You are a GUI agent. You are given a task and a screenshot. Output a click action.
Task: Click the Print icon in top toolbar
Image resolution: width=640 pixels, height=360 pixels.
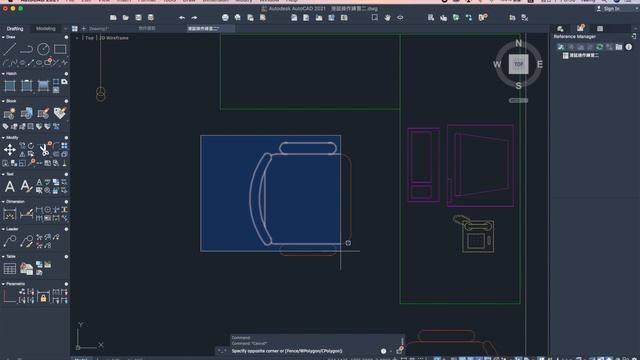click(x=225, y=18)
